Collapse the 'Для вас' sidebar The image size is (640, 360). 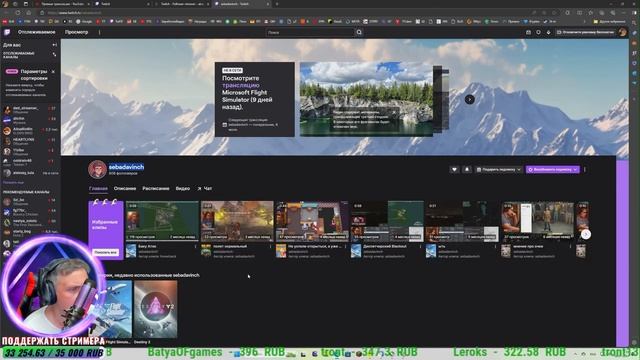tap(55, 45)
